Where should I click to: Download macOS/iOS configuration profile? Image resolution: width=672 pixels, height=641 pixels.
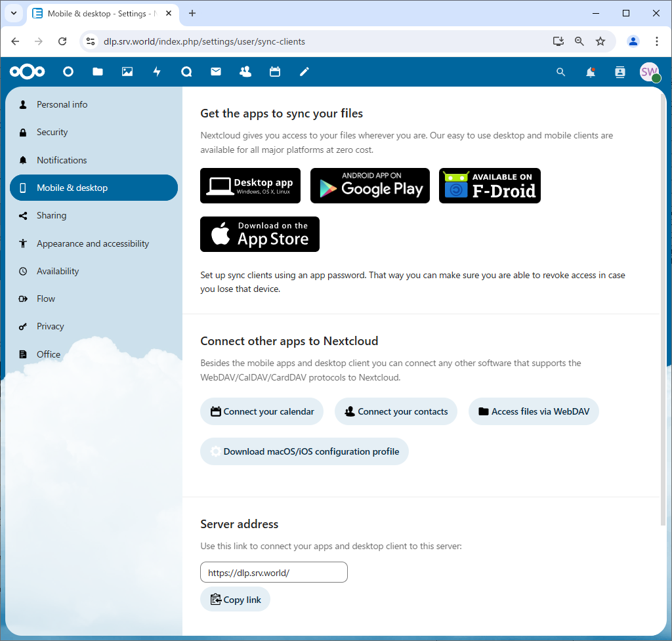(304, 451)
